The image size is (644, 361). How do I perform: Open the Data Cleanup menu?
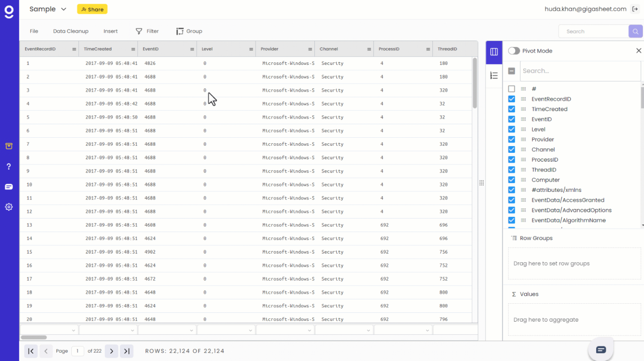coord(70,31)
